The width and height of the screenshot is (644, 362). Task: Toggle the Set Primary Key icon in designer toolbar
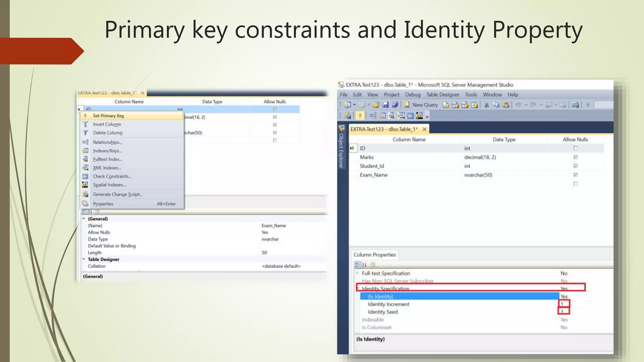pyautogui.click(x=360, y=116)
